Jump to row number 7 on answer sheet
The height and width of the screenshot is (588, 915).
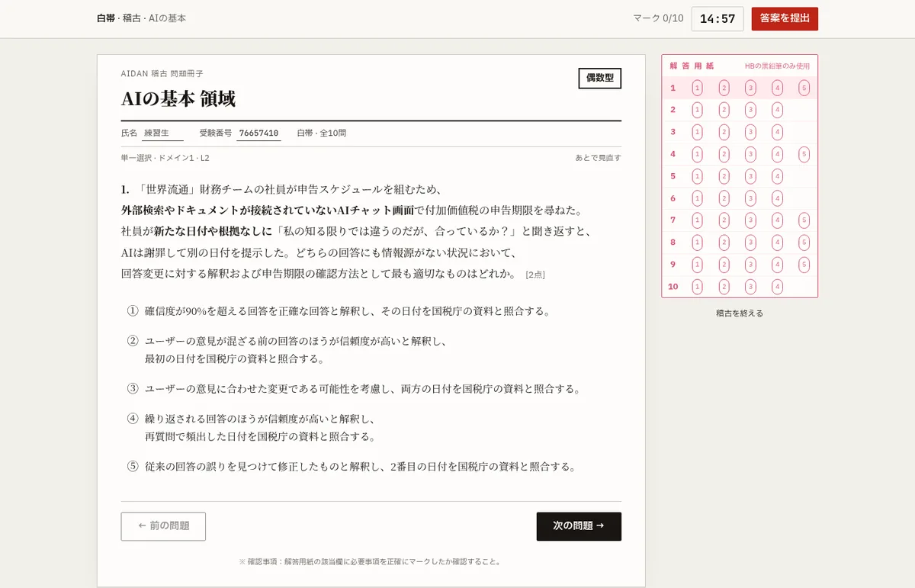pos(673,220)
